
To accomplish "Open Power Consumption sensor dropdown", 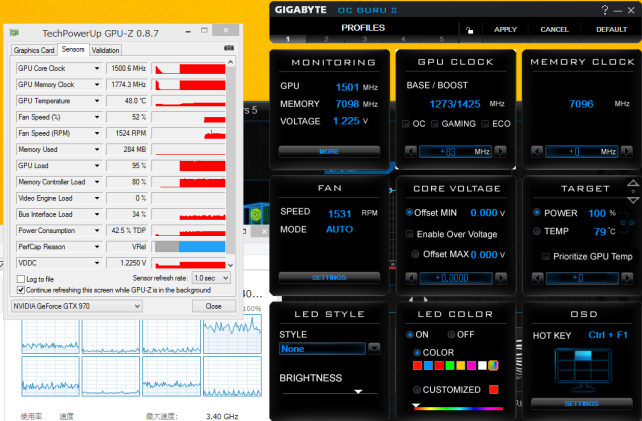I will coord(97,231).
